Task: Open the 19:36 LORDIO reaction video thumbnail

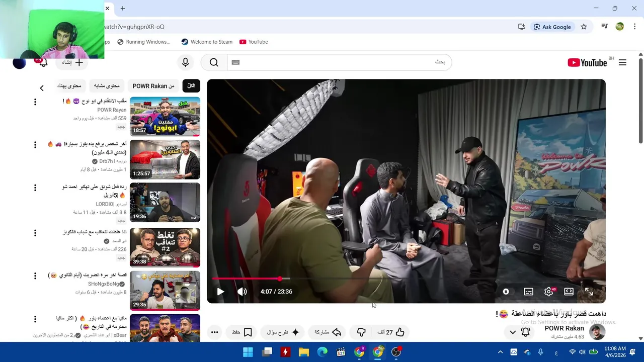Action: click(165, 203)
